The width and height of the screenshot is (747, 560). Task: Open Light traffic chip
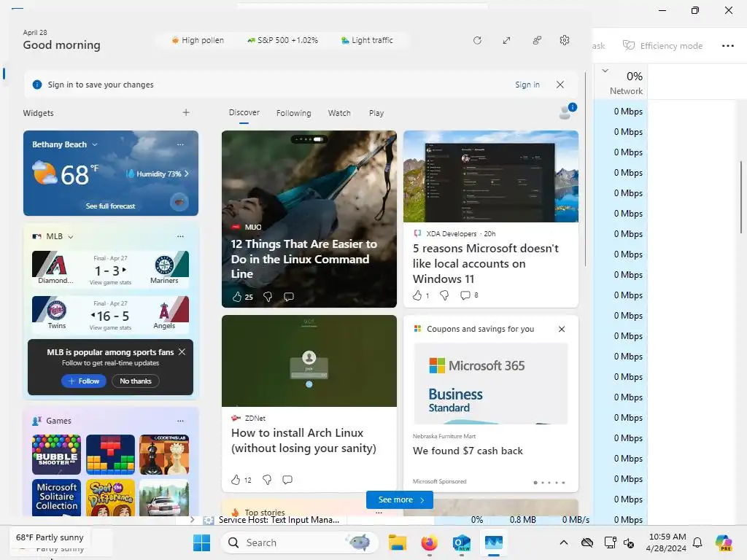(367, 41)
